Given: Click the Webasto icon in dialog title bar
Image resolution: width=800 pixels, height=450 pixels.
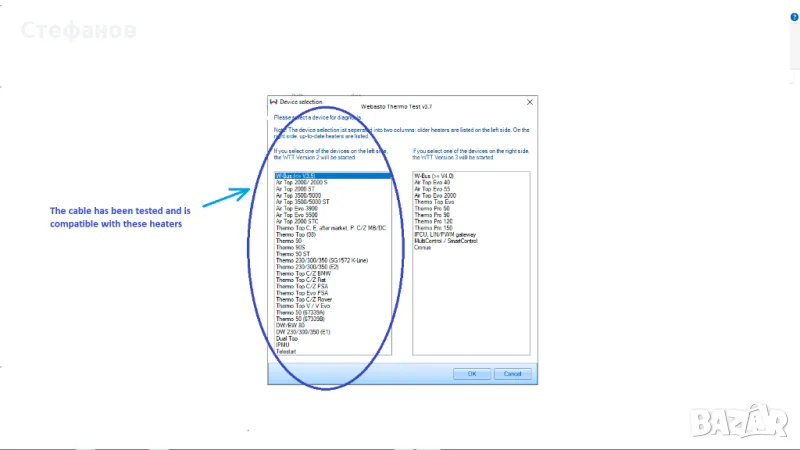Looking at the screenshot, I should 273,101.
